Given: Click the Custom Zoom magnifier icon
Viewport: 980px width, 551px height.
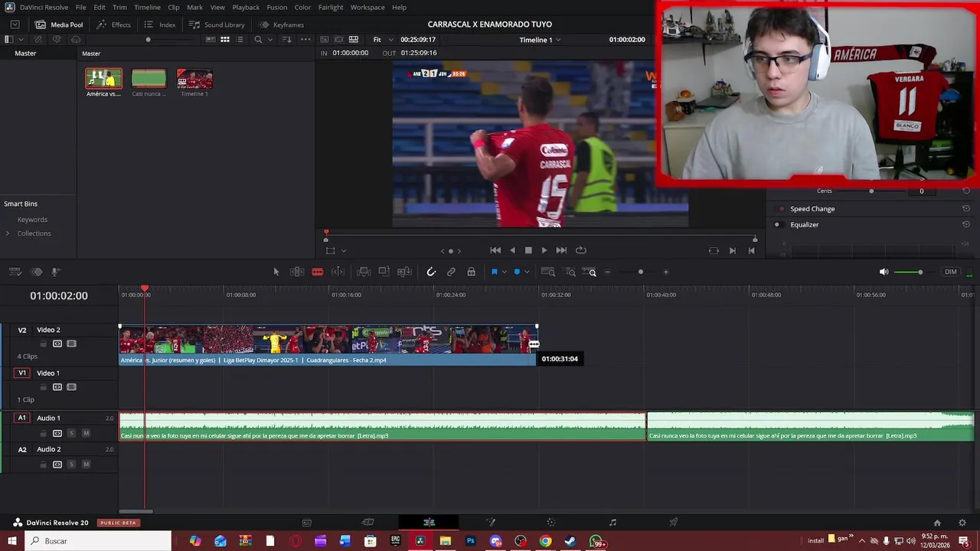Looking at the screenshot, I should click(590, 272).
